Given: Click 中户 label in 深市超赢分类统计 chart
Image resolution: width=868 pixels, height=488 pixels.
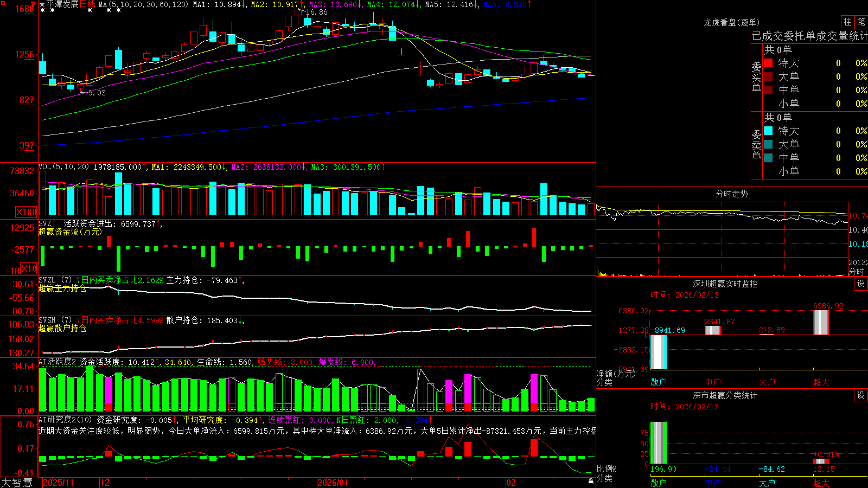Looking at the screenshot, I should click(713, 483).
